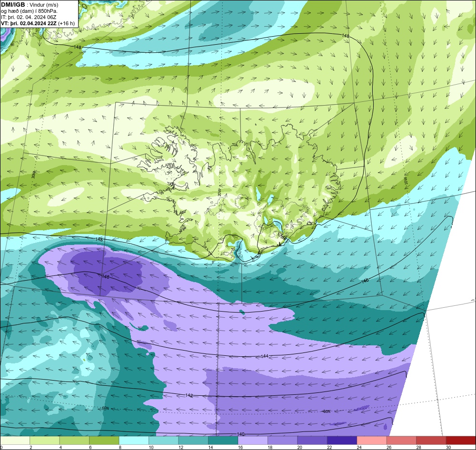
Task: Click legend tick label '12'
Action: [180, 447]
